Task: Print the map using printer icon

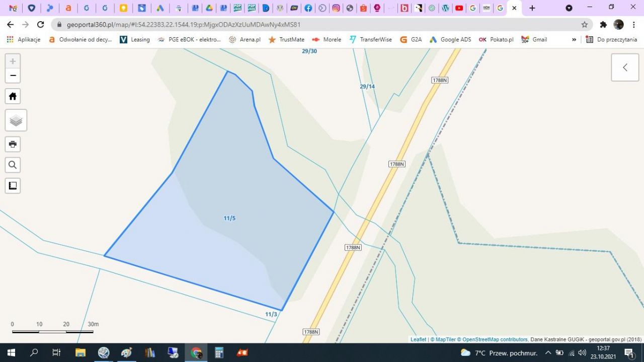Action: pyautogui.click(x=13, y=144)
